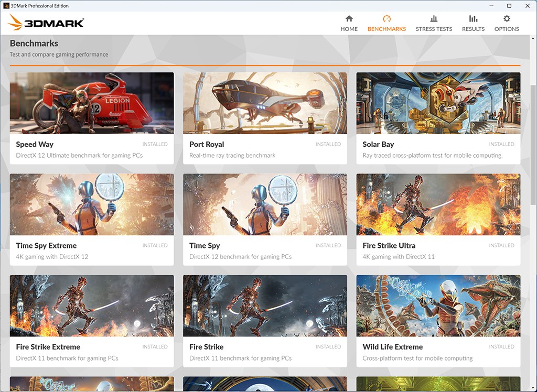Select the Time Spy benchmark image
The image size is (537, 392).
tap(265, 204)
